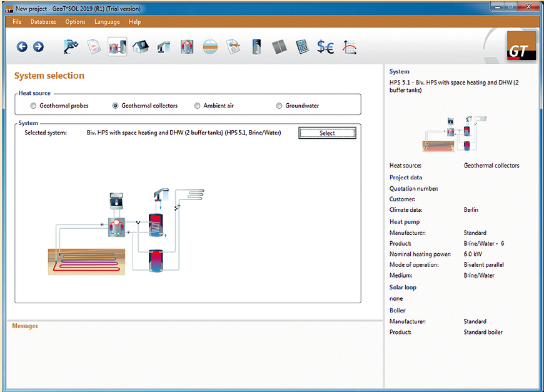Choose Ambient air as heat source

(198, 106)
